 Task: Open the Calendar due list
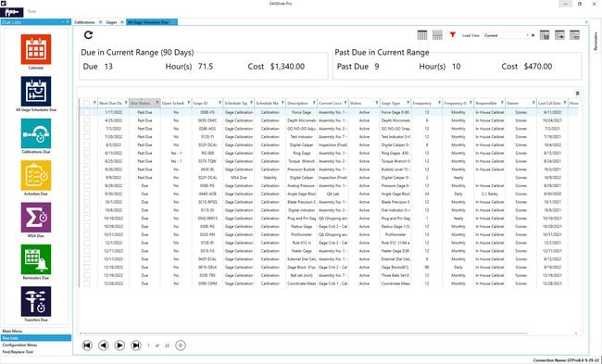[x=36, y=49]
